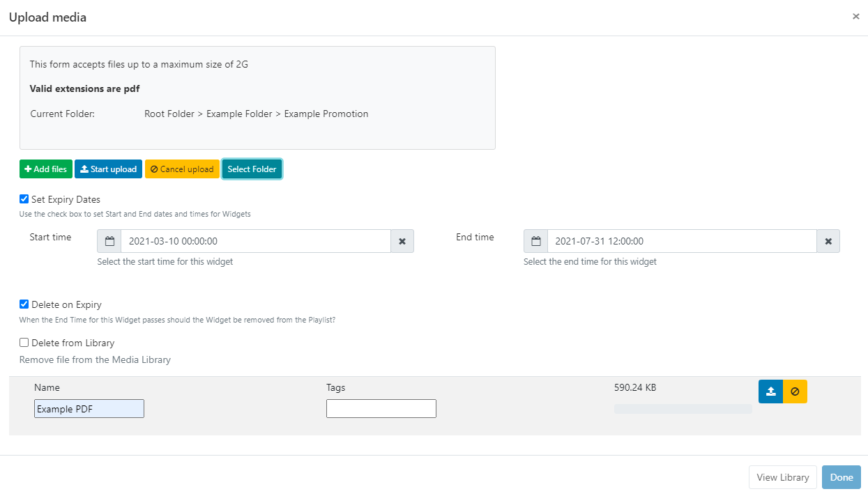Open the View Library button
868x496 pixels.
coord(782,477)
